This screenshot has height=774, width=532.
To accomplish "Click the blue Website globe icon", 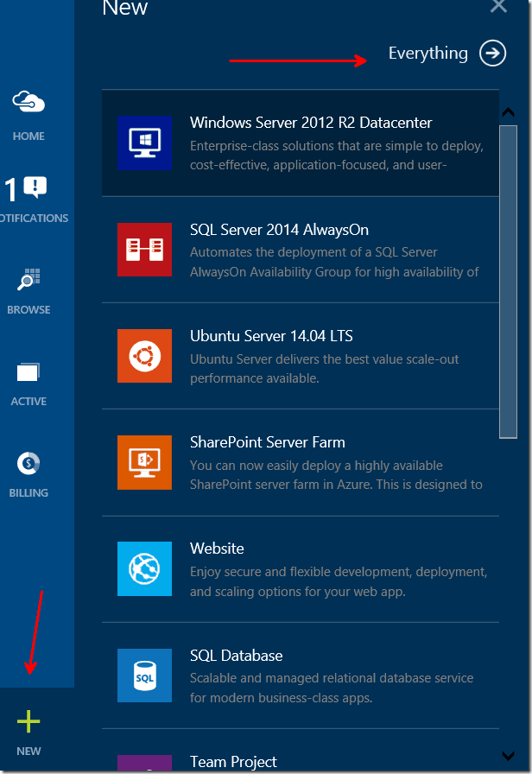I will (144, 568).
